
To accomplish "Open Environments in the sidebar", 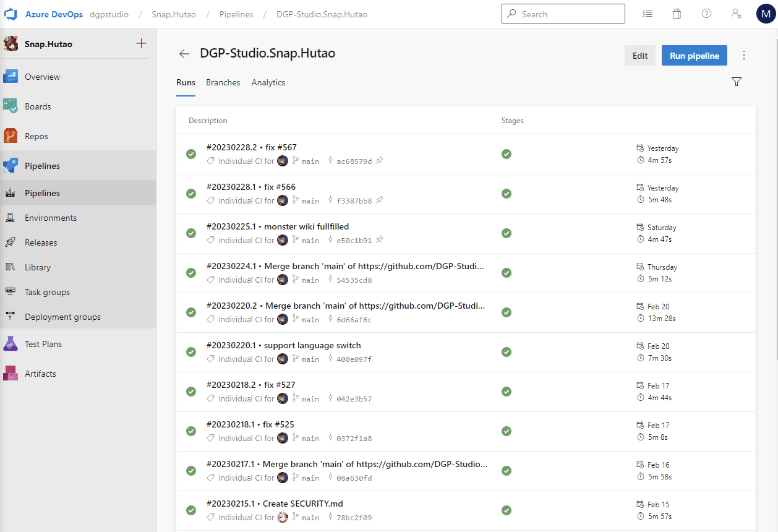I will (x=78, y=218).
